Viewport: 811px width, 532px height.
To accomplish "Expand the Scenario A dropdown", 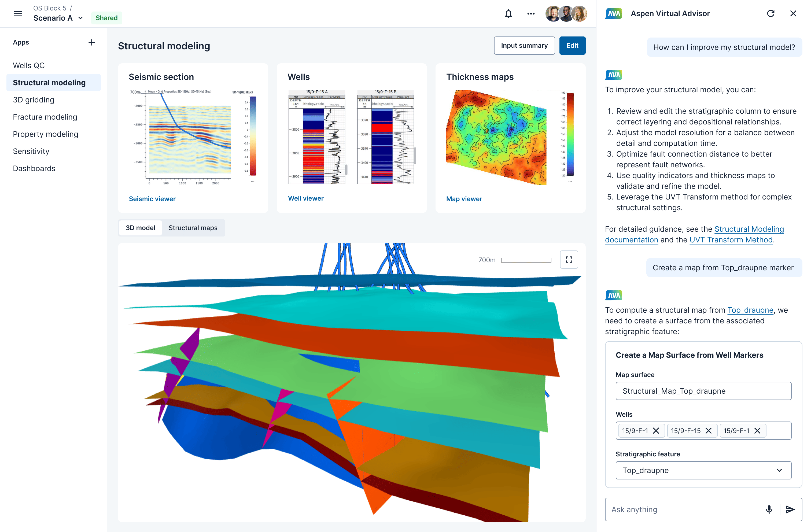I will tap(80, 18).
